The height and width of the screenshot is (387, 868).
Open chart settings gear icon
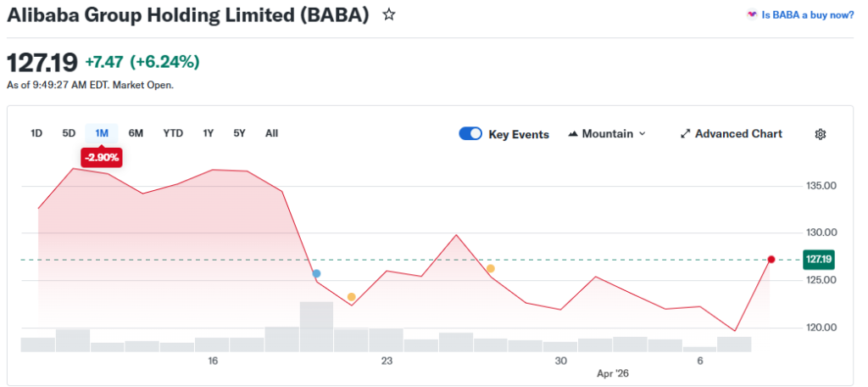pyautogui.click(x=820, y=134)
